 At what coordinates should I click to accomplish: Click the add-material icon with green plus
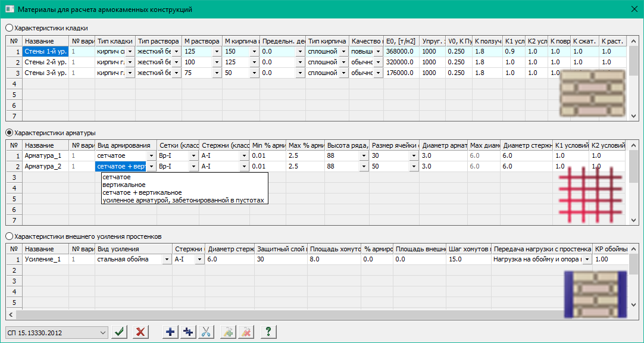[x=228, y=332]
